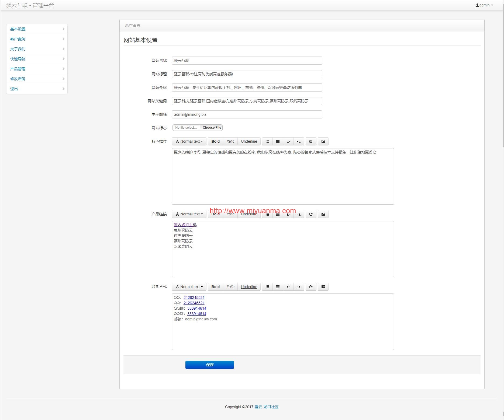Open 产品管理 in the sidebar
This screenshot has height=420, width=504.
pyautogui.click(x=37, y=69)
